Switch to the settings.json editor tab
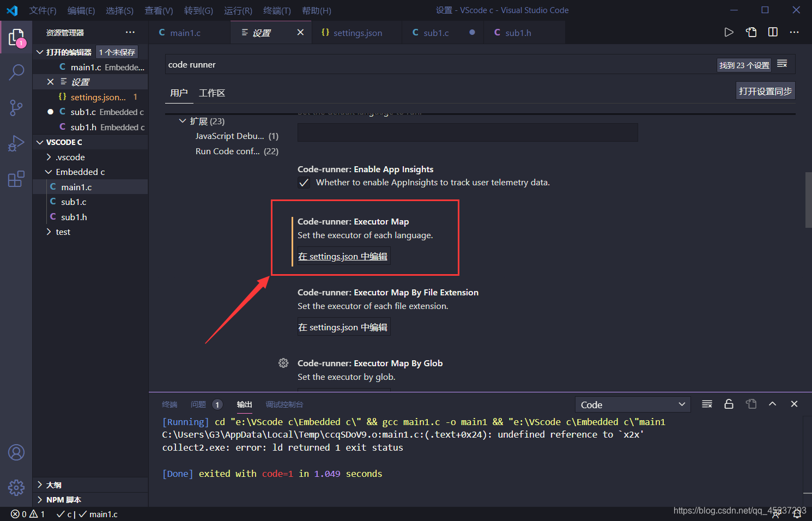The width and height of the screenshot is (812, 521). [357, 33]
